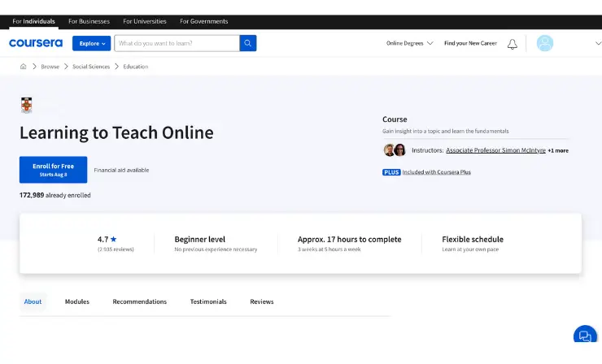Screen dimensions: 602x364
Task: Open the notifications bell
Action: coord(513,44)
